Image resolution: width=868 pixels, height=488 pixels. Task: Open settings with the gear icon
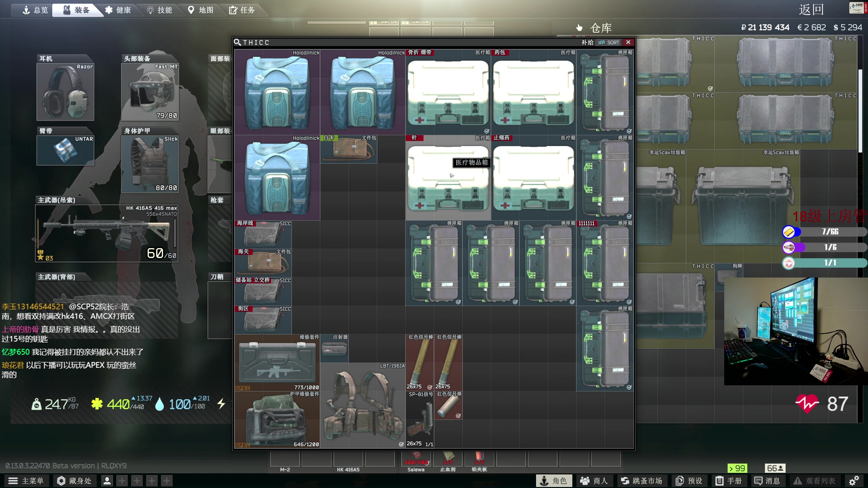click(x=854, y=481)
